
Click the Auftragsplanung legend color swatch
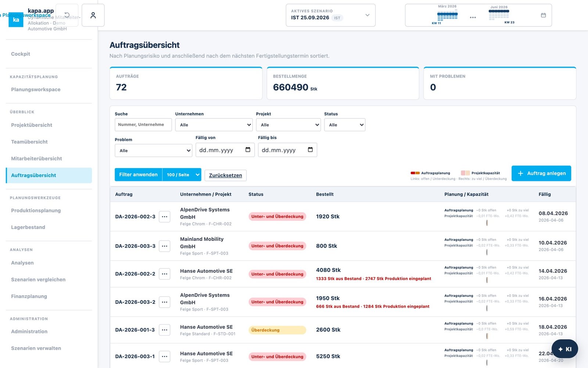coord(415,173)
